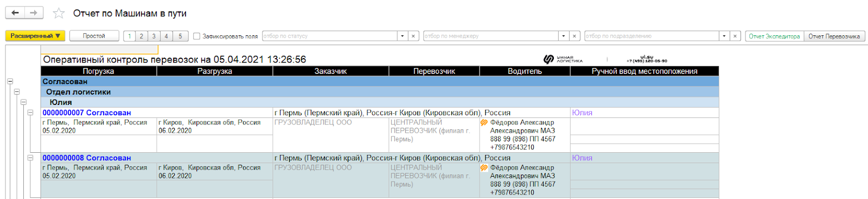Select grouping level 3
This screenshot has width=868, height=199.
pyautogui.click(x=154, y=36)
